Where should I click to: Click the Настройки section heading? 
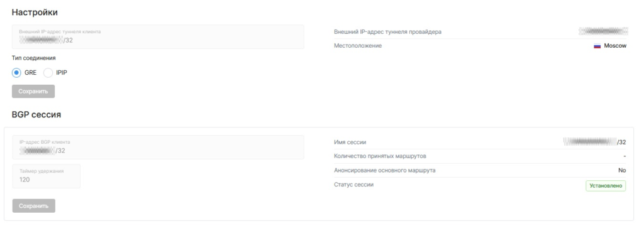tap(35, 13)
